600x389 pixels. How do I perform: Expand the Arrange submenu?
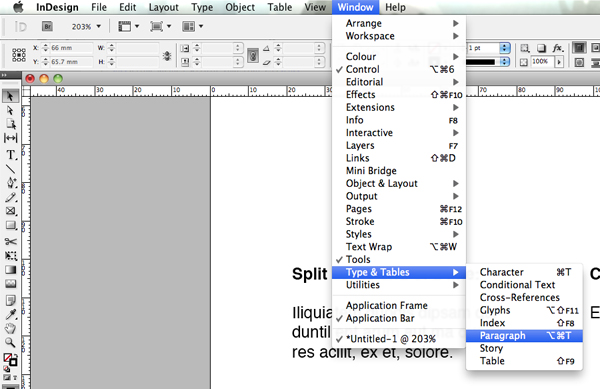pyautogui.click(x=399, y=23)
